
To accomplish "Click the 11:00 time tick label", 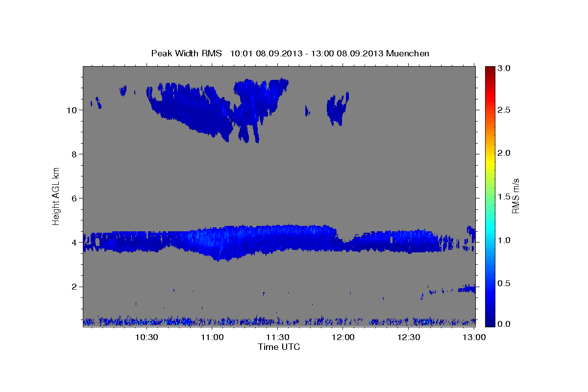I will [x=212, y=337].
